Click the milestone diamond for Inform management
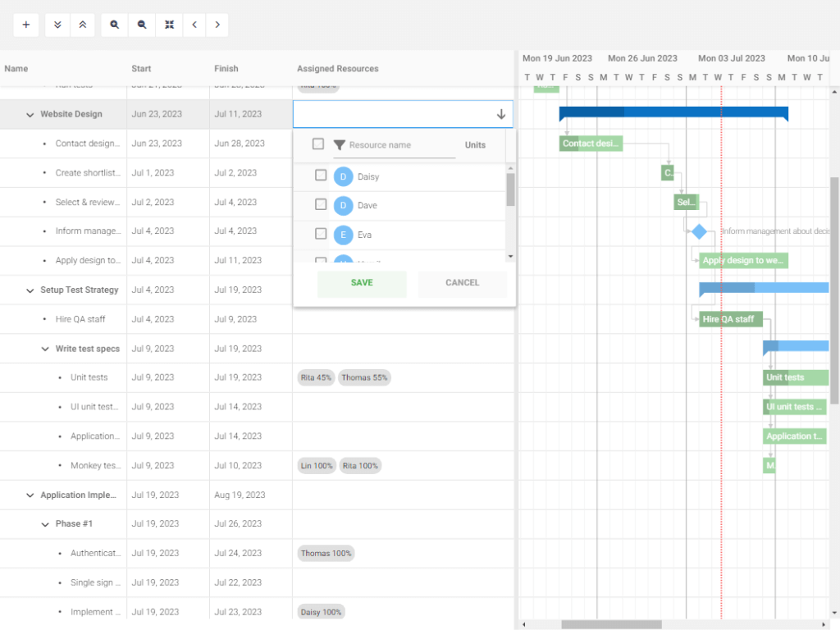Screen dimensions: 840x630 coord(699,231)
